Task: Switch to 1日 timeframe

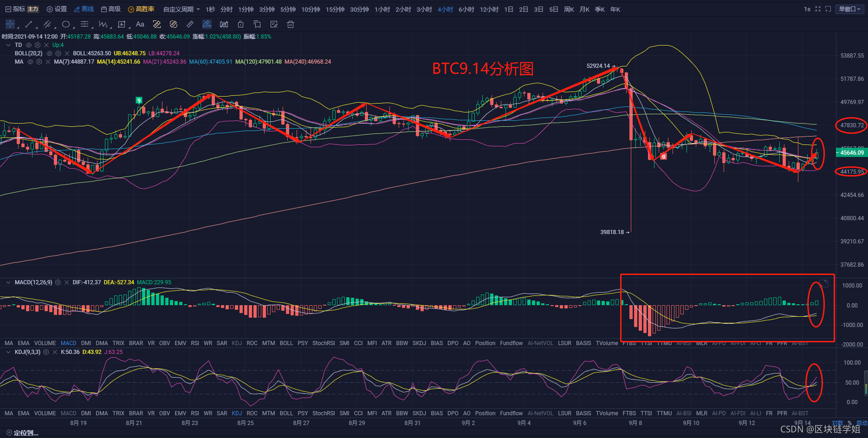Action: coord(509,9)
